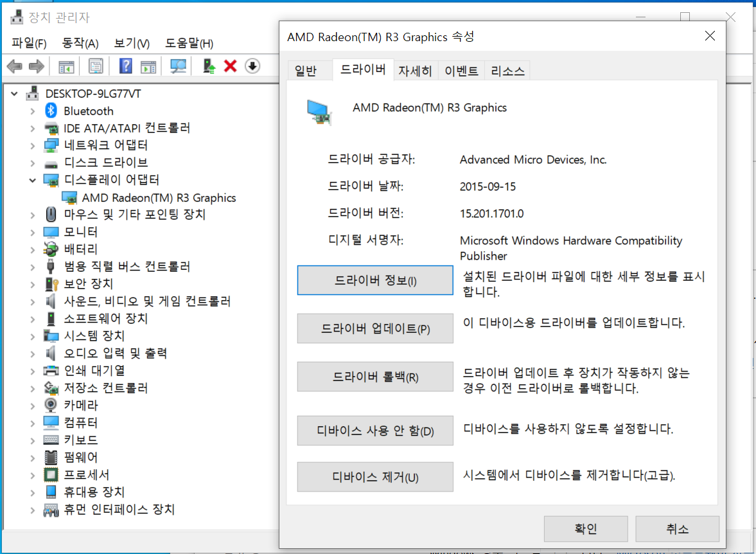Switch to the 자세히 tab
Image resolution: width=756 pixels, height=554 pixels.
tap(415, 71)
